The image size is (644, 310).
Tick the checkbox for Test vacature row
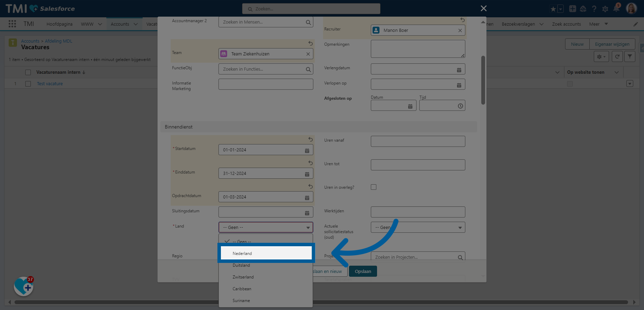[28, 84]
